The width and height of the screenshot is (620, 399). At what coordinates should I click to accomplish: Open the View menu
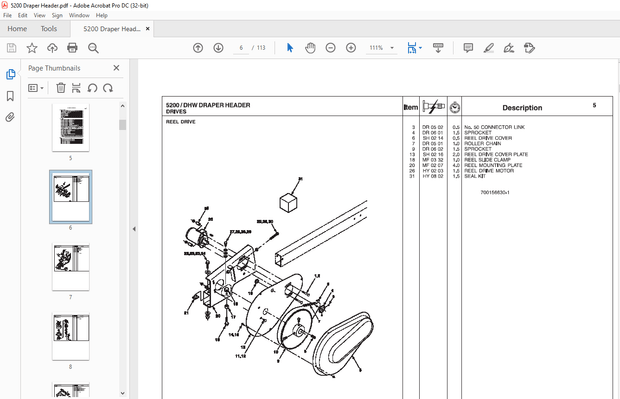(x=40, y=15)
